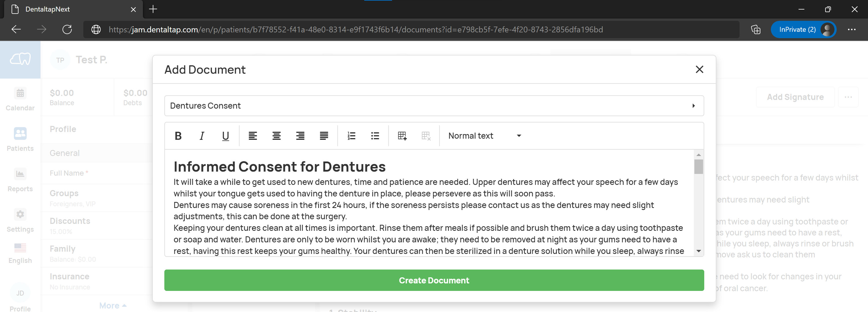The width and height of the screenshot is (868, 312).
Task: Open the Dentures Consent template selector
Action: tap(434, 106)
